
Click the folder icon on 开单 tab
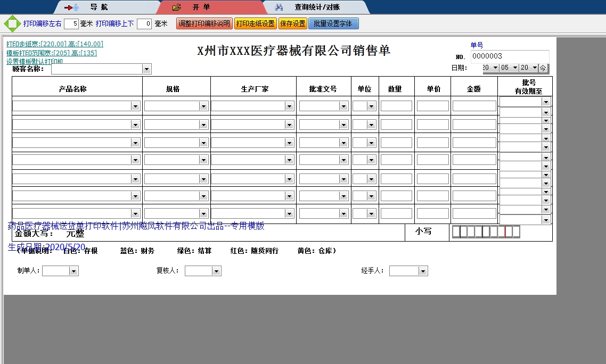(177, 7)
